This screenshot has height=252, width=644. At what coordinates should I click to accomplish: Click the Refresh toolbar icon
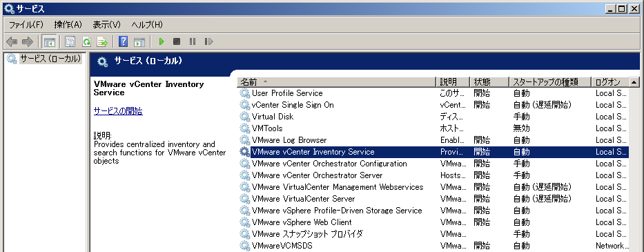click(x=86, y=41)
